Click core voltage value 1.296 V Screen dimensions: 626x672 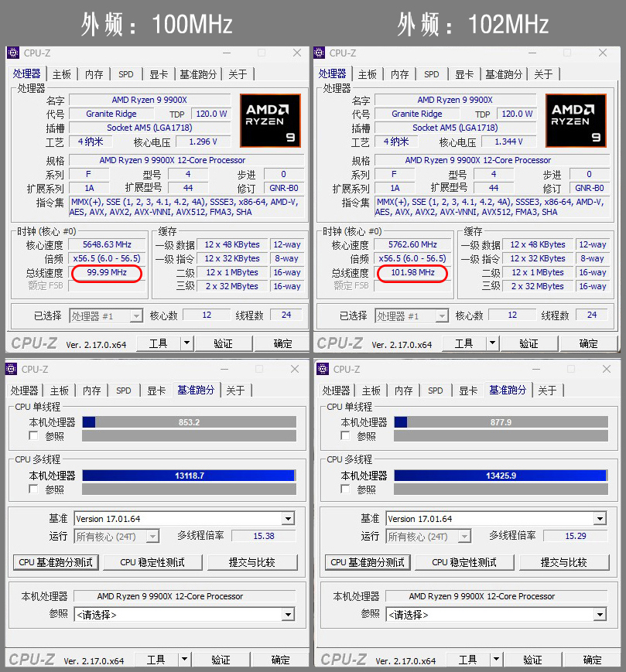pos(204,142)
